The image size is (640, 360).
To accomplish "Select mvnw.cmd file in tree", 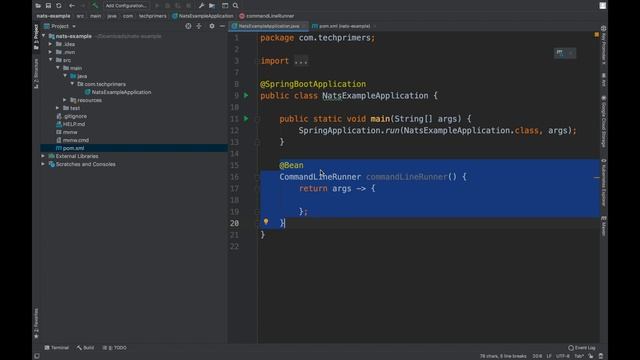I will click(x=72, y=140).
